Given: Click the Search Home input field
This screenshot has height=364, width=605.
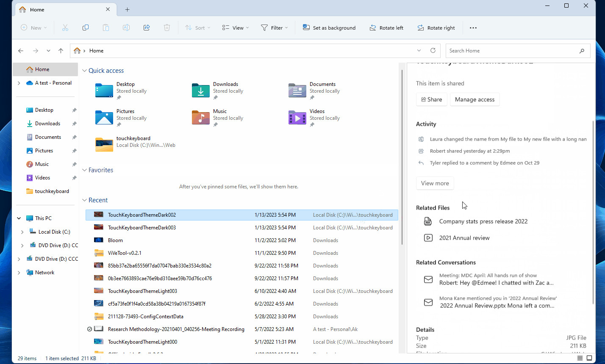Looking at the screenshot, I should point(513,51).
